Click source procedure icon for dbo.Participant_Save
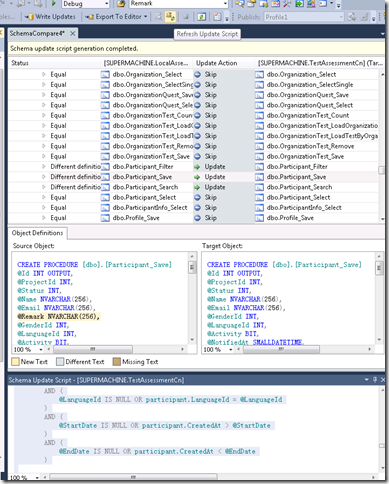Viewport: 389px width, 484px height. 105,177
